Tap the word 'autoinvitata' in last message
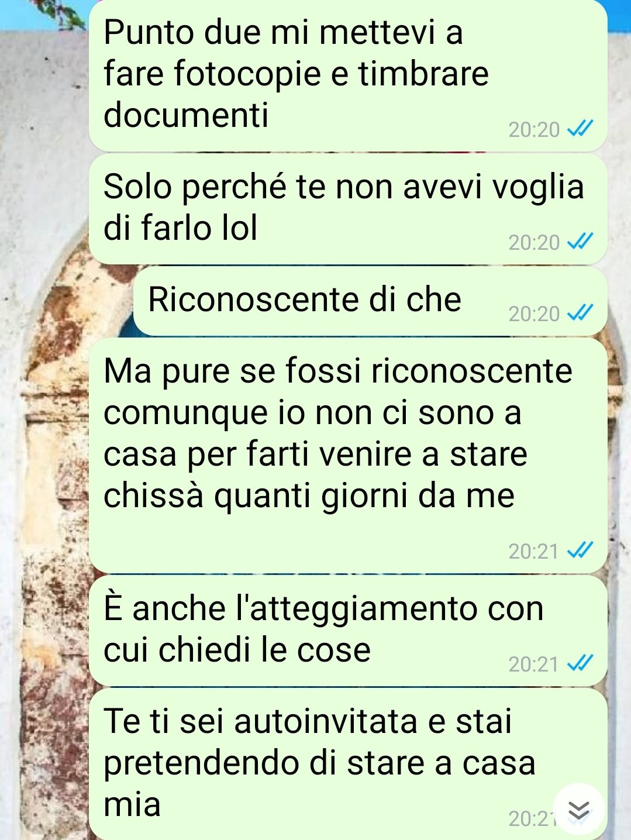This screenshot has height=840, width=631. coord(327,721)
